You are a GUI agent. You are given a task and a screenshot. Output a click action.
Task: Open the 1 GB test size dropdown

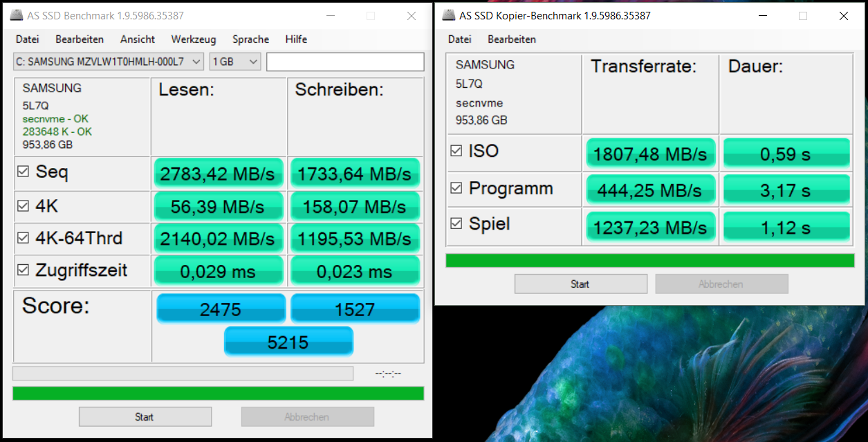235,62
